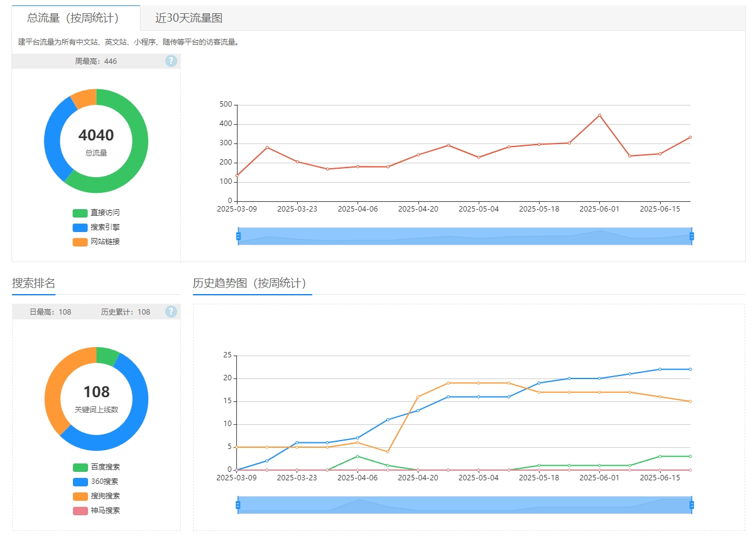756x543 pixels.
Task: Switch to 近30天流量图 tab
Action: pyautogui.click(x=189, y=18)
